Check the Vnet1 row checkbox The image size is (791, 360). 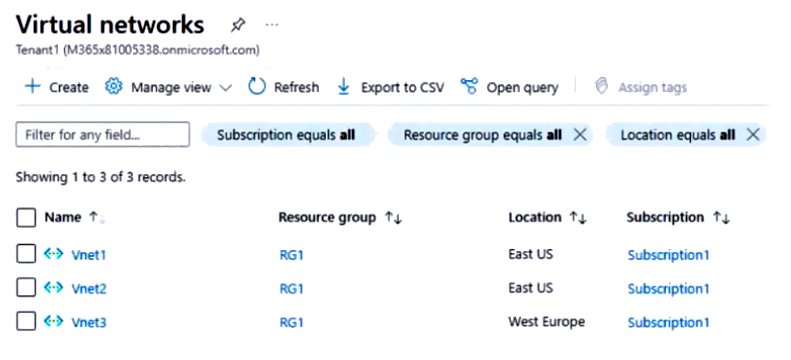[x=26, y=254]
